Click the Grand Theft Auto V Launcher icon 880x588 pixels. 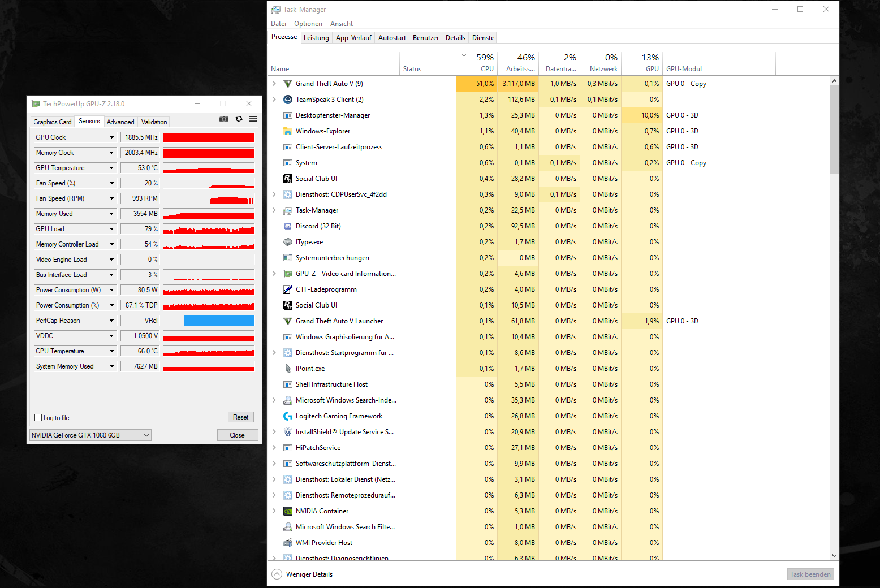(287, 321)
